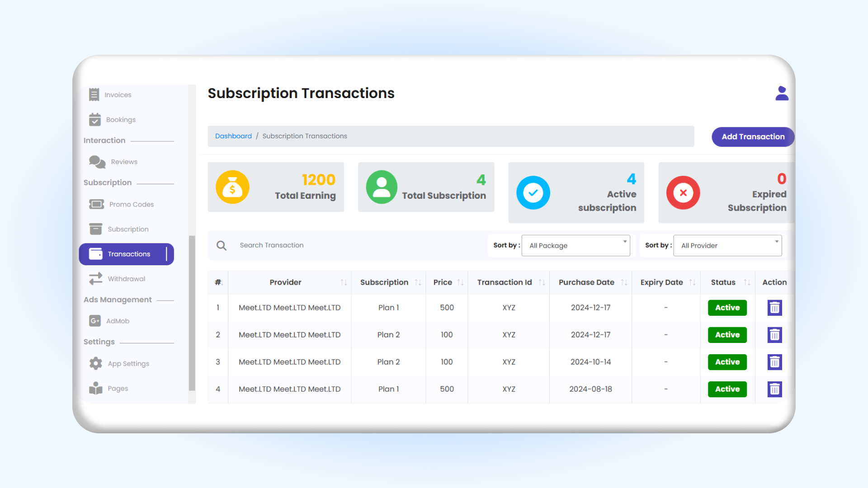Image resolution: width=868 pixels, height=488 pixels.
Task: Delete the 2024-08-18 transaction via trash icon
Action: tap(774, 389)
